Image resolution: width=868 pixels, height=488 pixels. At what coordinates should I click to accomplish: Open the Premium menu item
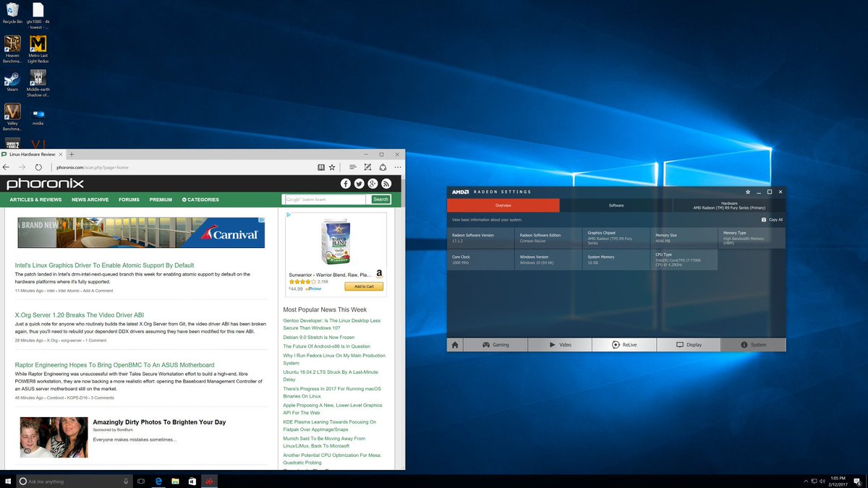pyautogui.click(x=161, y=200)
